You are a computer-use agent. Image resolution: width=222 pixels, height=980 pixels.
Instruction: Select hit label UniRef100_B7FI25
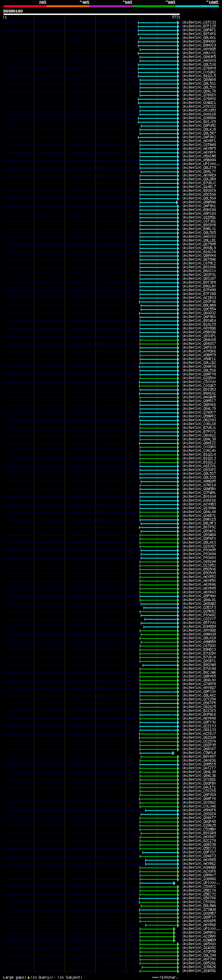click(199, 26)
